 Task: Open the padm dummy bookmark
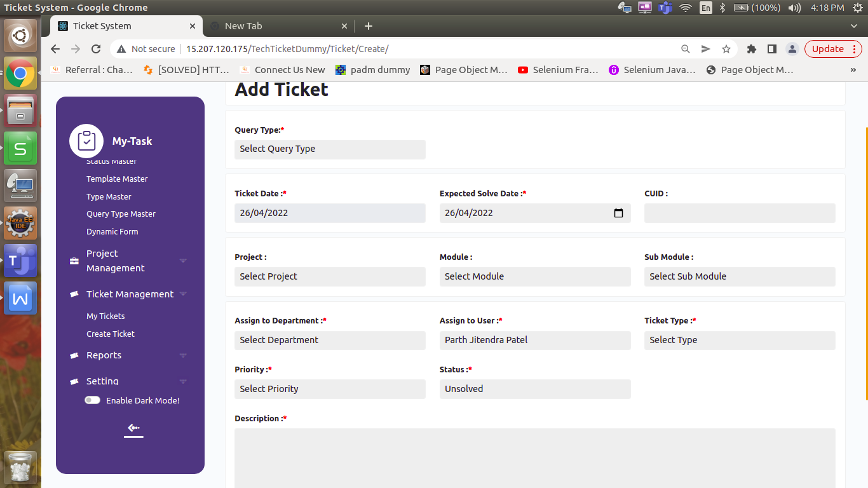[373, 70]
